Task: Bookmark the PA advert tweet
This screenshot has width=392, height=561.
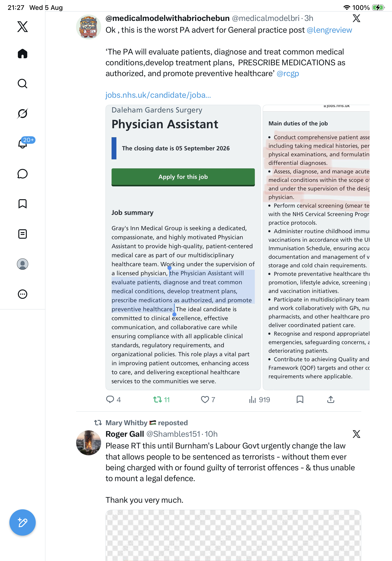Action: (x=300, y=400)
